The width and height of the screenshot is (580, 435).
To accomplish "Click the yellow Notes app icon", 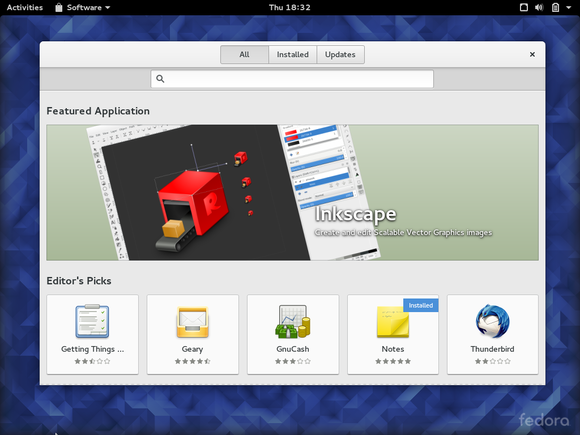I will 393,322.
